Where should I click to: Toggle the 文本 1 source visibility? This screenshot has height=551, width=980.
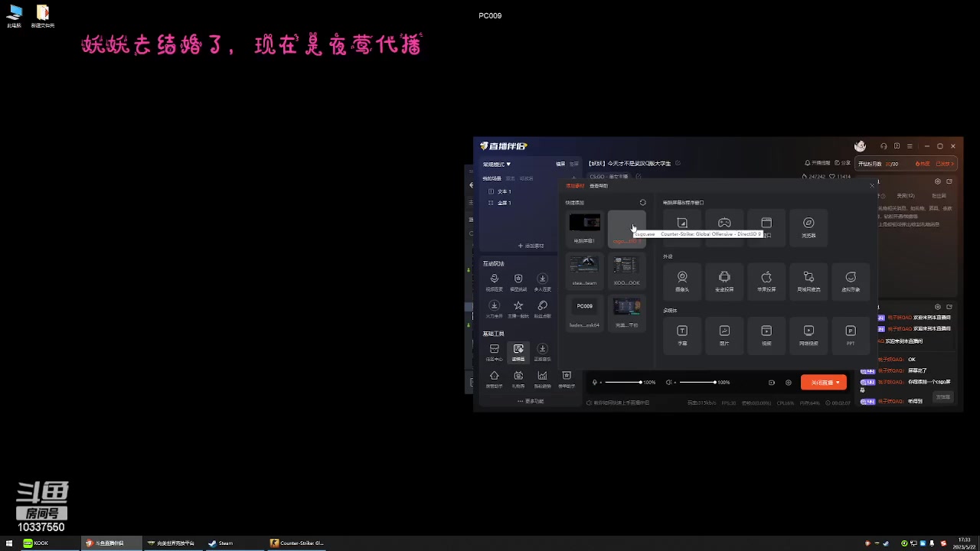(x=491, y=191)
